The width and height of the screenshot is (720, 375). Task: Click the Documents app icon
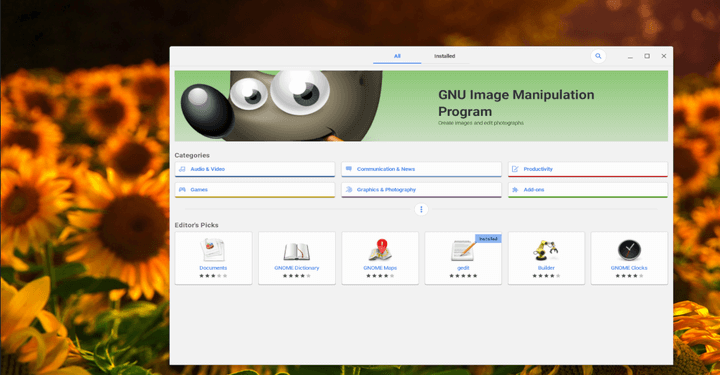[x=213, y=250]
